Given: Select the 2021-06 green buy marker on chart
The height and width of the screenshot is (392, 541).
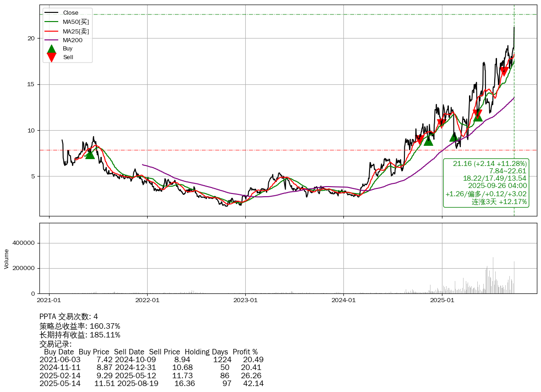Looking at the screenshot, I should (90, 154).
